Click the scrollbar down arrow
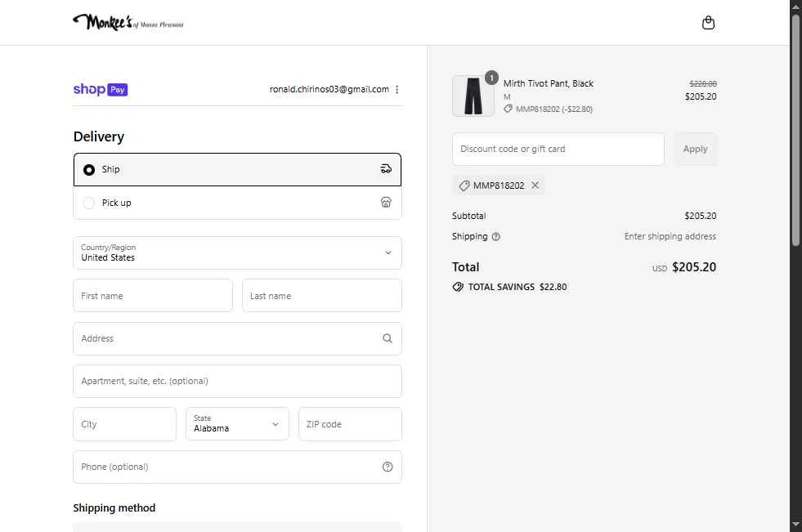 coord(795,525)
